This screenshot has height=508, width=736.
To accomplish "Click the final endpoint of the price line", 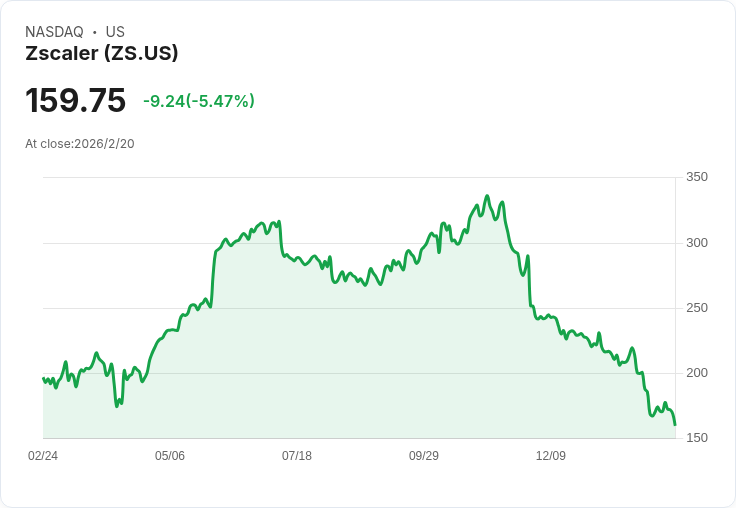I will pyautogui.click(x=675, y=425).
